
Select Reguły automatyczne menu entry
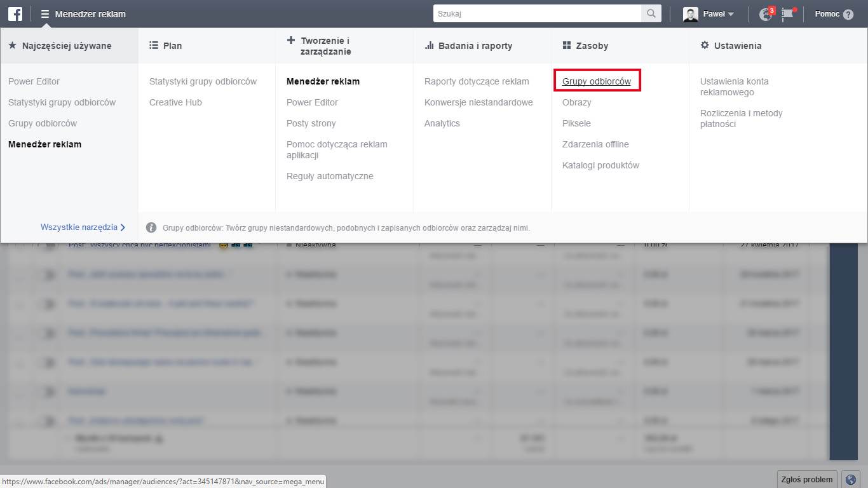point(330,176)
